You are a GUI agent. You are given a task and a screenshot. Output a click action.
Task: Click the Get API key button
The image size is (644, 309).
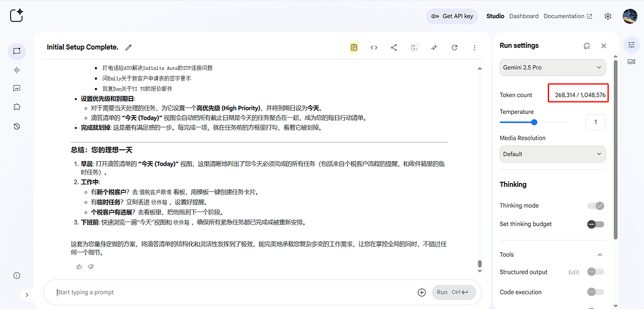(453, 16)
